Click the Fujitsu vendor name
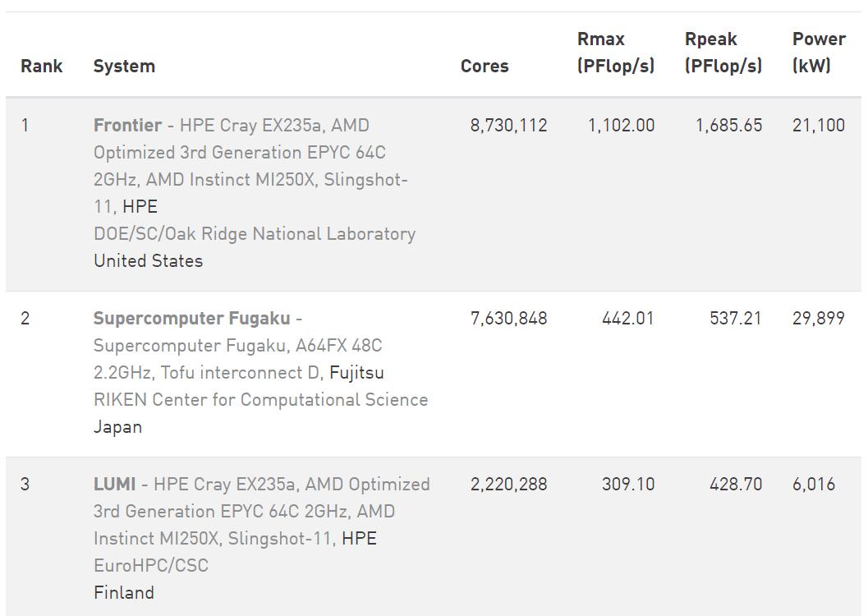Image resolution: width=868 pixels, height=616 pixels. [356, 373]
